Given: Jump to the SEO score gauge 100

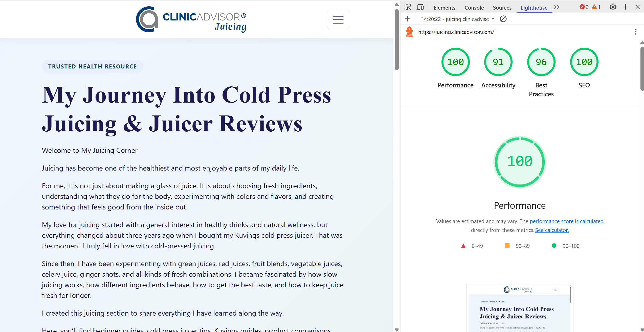Looking at the screenshot, I should [x=584, y=62].
